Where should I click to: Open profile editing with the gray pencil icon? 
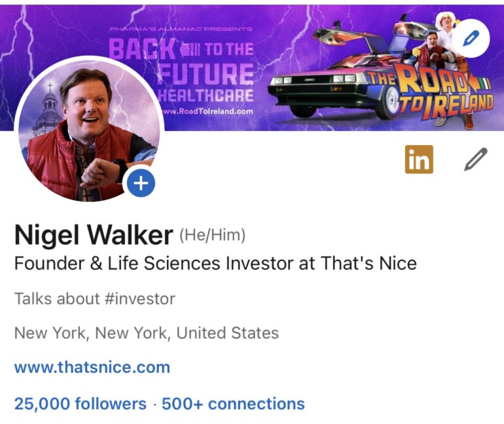tap(475, 160)
